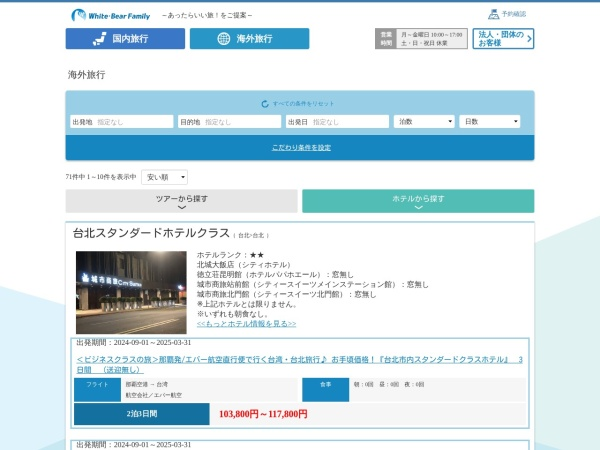The height and width of the screenshot is (450, 600).
Task: Switch to the 海外旅行 tab
Action: pos(249,39)
